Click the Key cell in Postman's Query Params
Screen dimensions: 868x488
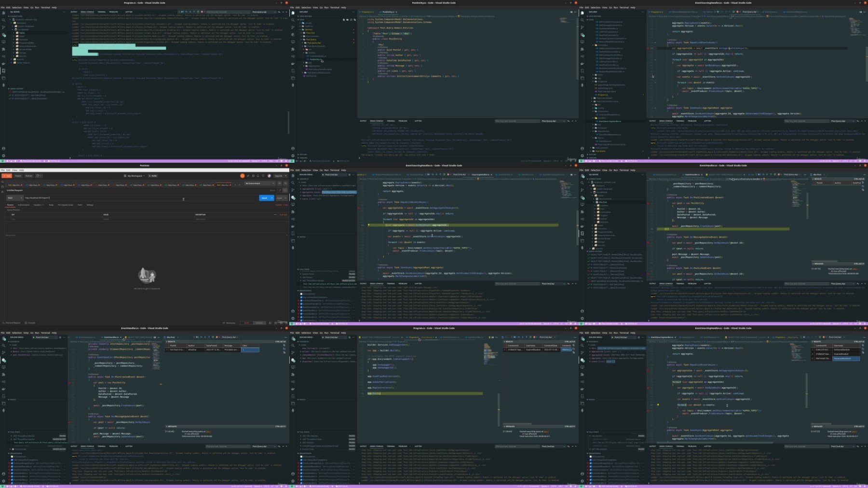57,219
